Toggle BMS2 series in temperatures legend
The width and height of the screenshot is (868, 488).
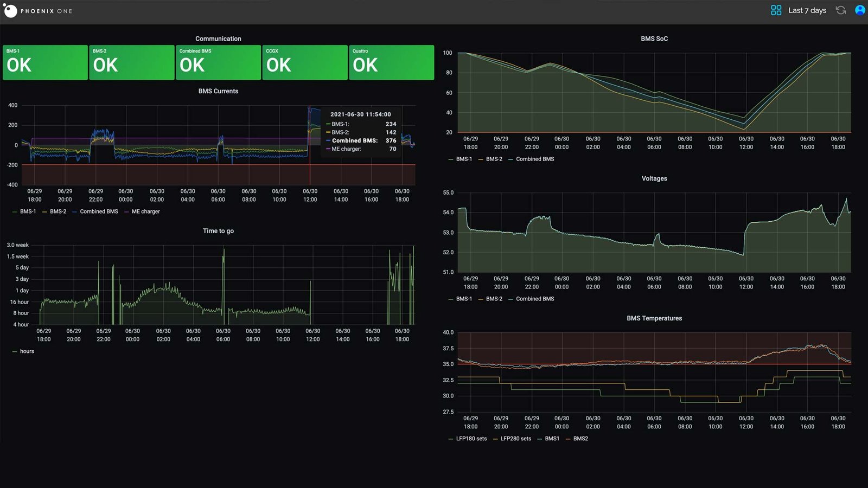coord(580,439)
